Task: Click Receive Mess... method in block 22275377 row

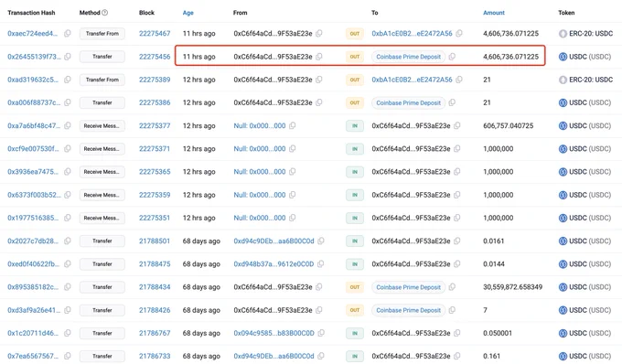Action: click(102, 125)
